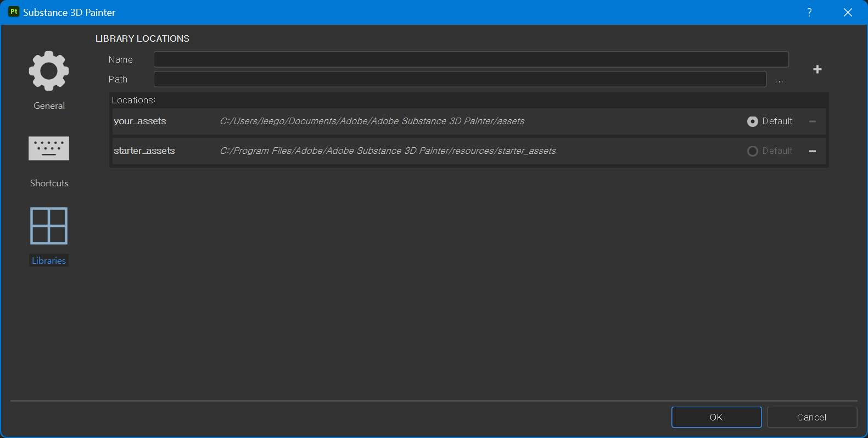Focus the Path input field

click(460, 79)
